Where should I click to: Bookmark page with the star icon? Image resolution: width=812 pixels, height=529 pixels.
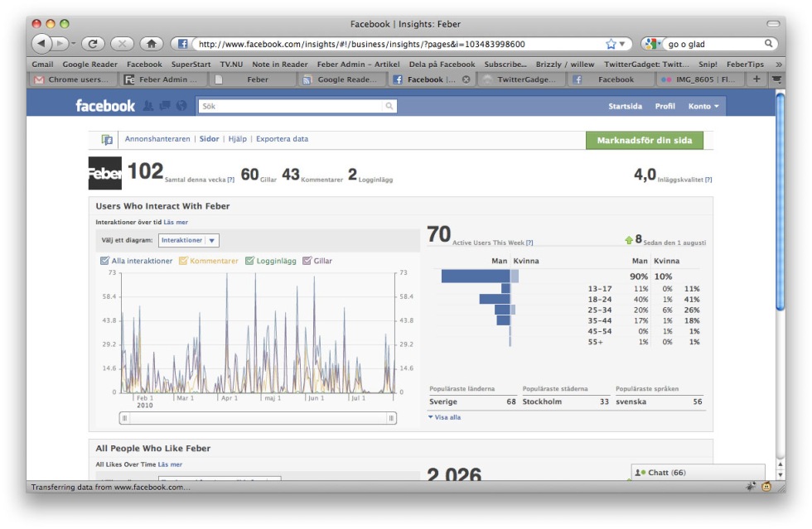[611, 44]
